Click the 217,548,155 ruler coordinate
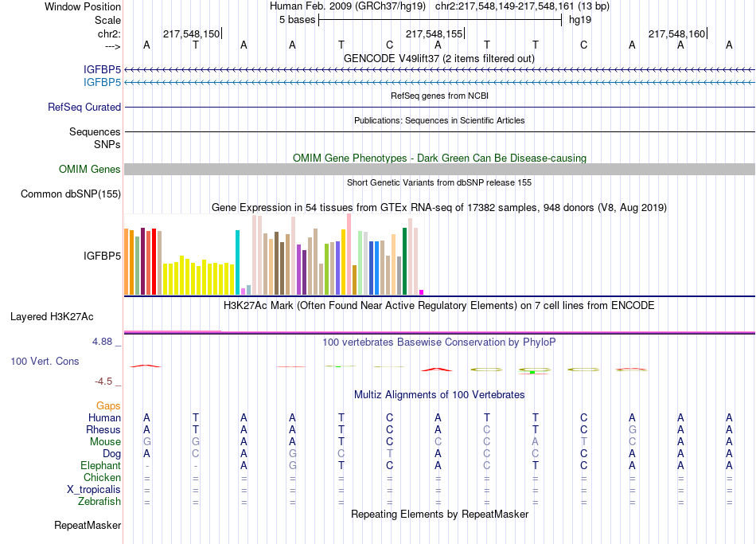Screen dimensions: 756x544 tap(434, 33)
